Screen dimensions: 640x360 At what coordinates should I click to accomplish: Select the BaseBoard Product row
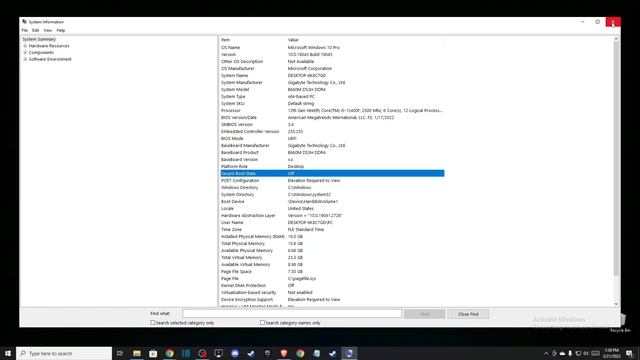[332, 152]
